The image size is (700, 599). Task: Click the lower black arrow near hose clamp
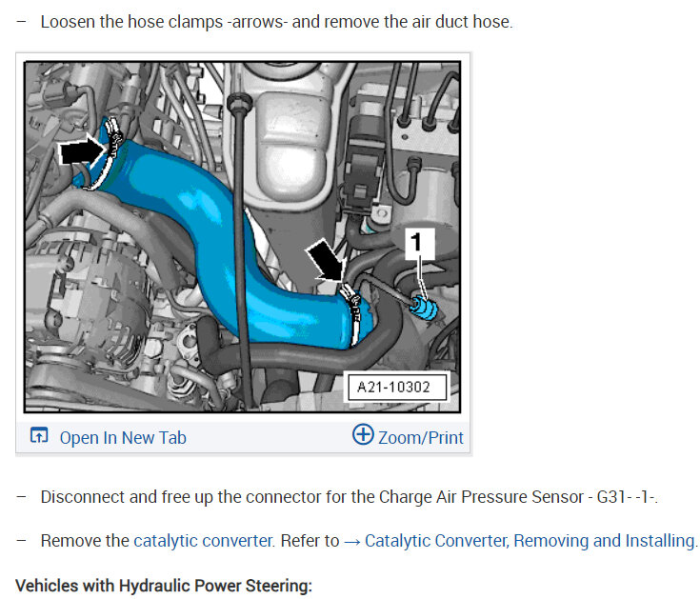(x=325, y=259)
